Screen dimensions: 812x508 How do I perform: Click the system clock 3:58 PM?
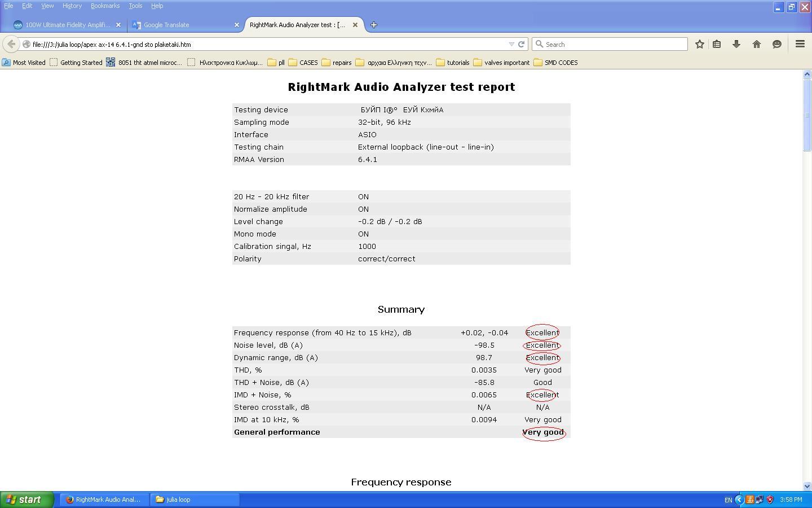tap(791, 500)
